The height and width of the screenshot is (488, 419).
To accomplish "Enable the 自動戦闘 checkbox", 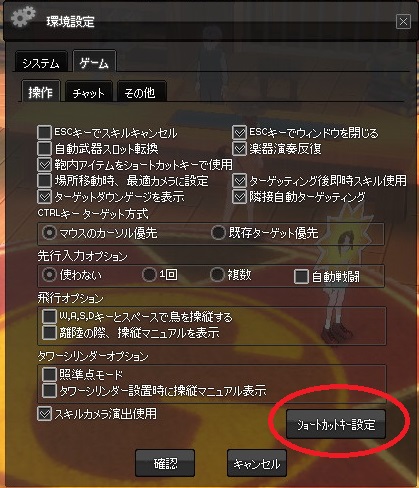I will [301, 277].
